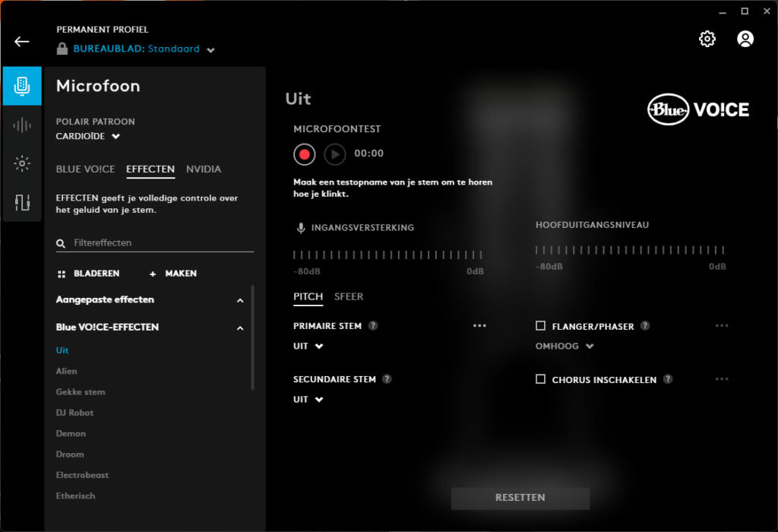Enable the Flanger/Phaser checkbox
The width and height of the screenshot is (778, 532).
(541, 325)
